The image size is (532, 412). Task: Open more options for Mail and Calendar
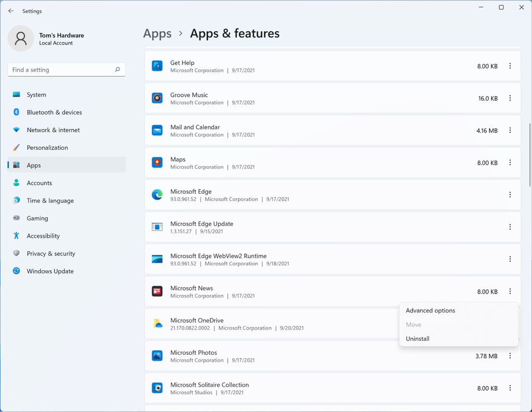tap(510, 130)
